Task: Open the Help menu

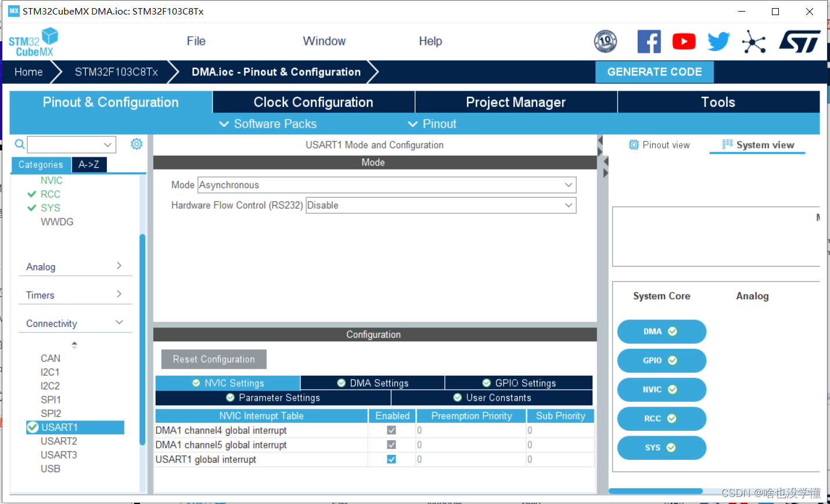Action: [x=430, y=41]
